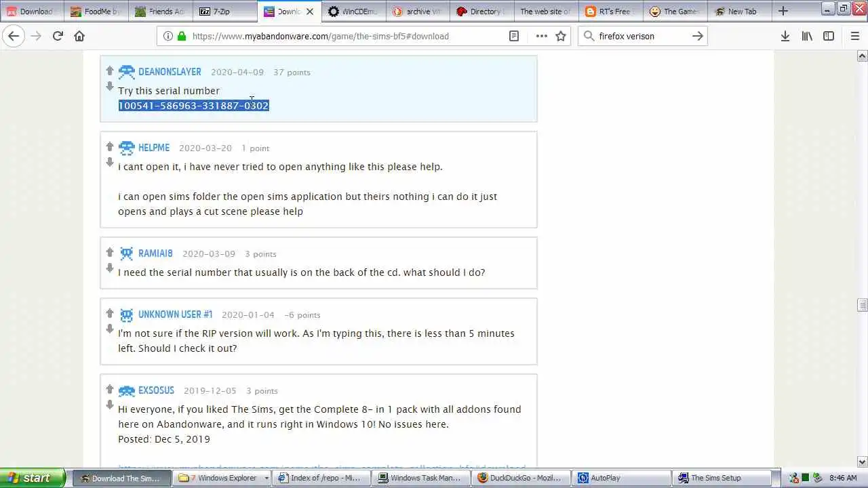Click the serial number 100541-586963-331887-0302
The height and width of the screenshot is (488, 868).
193,106
